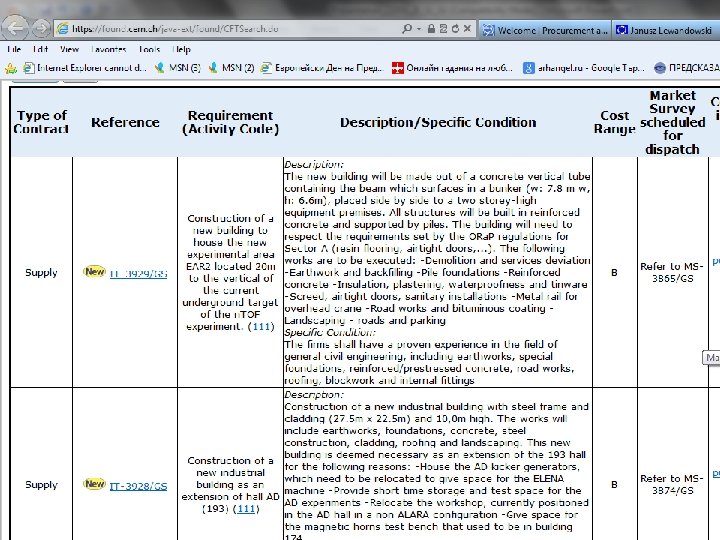This screenshot has height=540, width=720.
Task: Click the security padlock icon
Action: (431, 28)
